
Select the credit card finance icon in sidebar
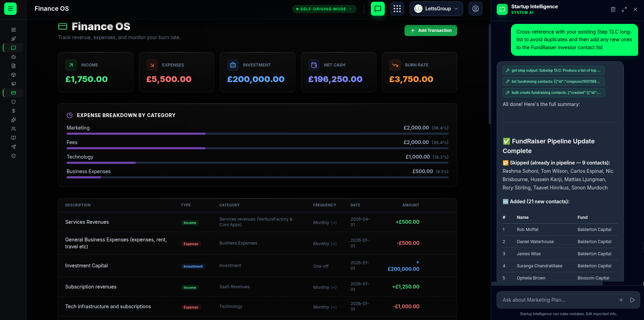(14, 93)
